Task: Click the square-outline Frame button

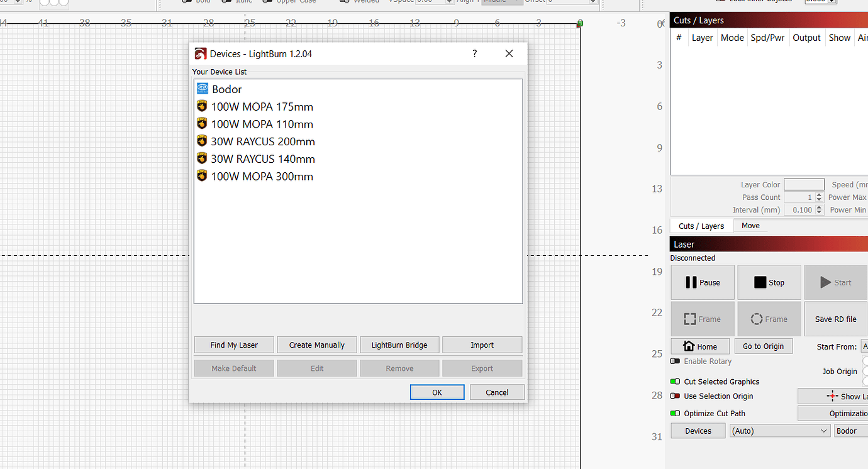Action: (703, 319)
